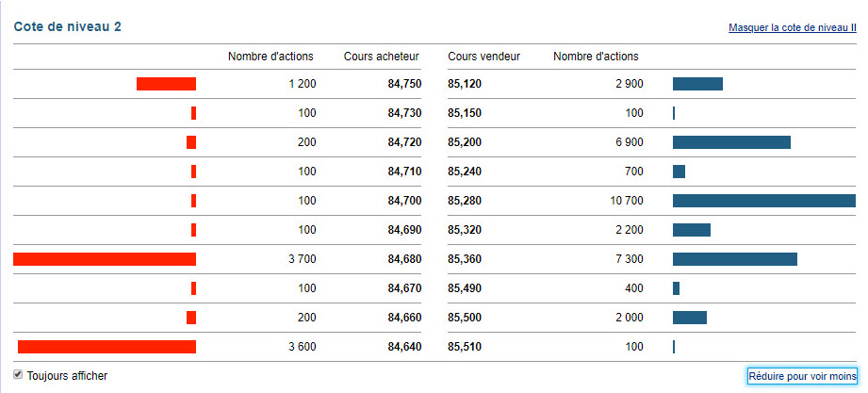The height and width of the screenshot is (393, 868).
Task: Click the Cote de niveau 2 heading
Action: tap(68, 27)
